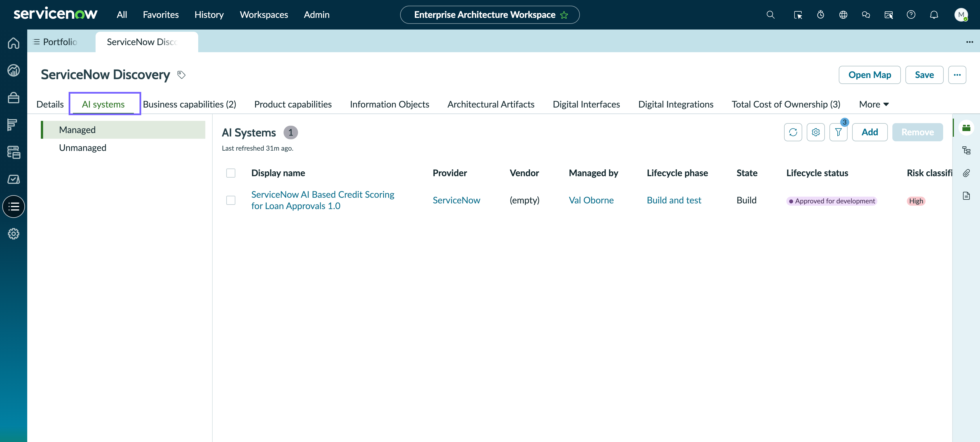This screenshot has width=980, height=442.
Task: Switch to the Details tab
Action: 50,104
